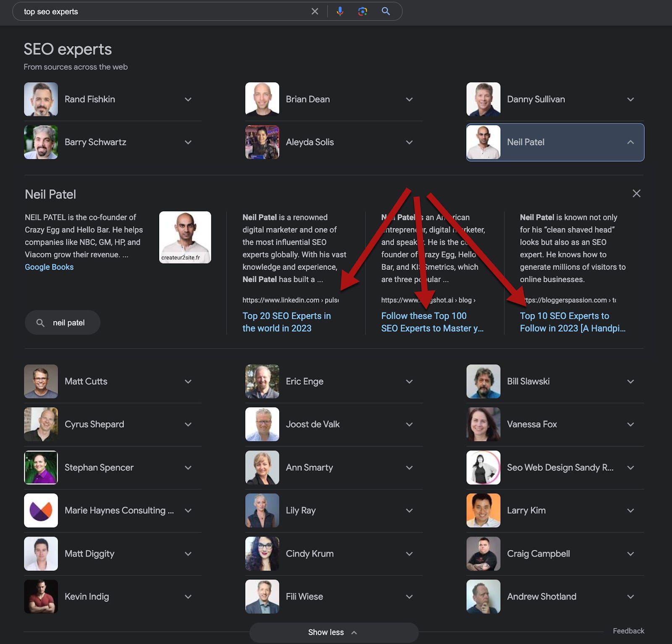
Task: Collapse the Neil Patel entry chevron
Action: [x=630, y=142]
